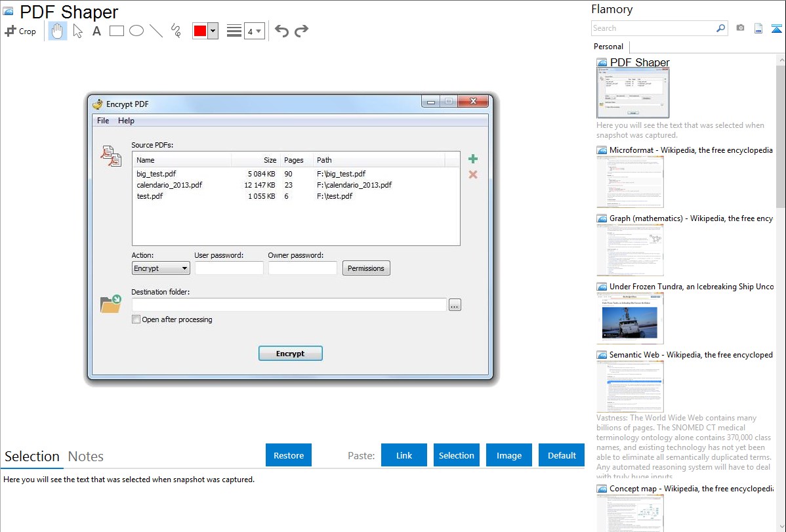
Task: Redo the last annotation
Action: pyautogui.click(x=301, y=31)
